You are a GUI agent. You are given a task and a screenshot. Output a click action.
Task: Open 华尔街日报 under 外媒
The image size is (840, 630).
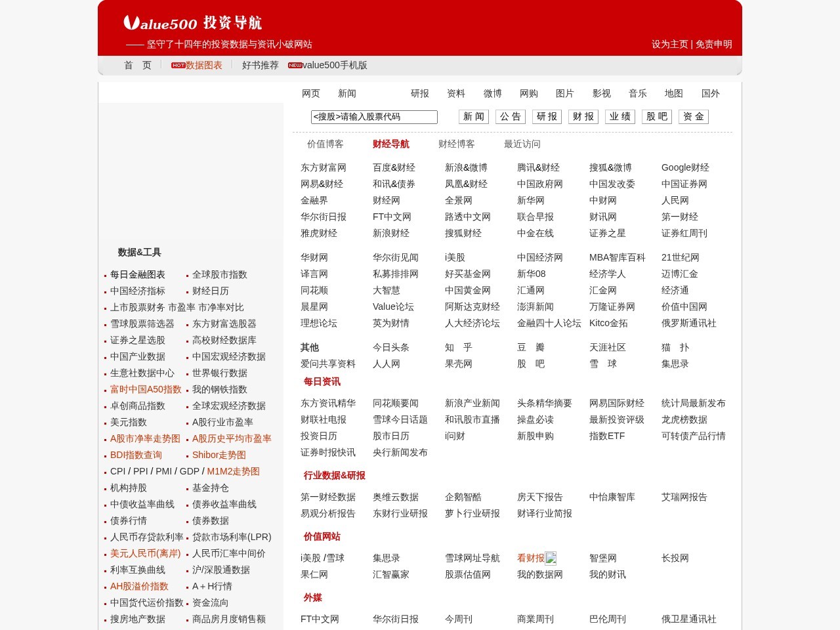tap(396, 619)
